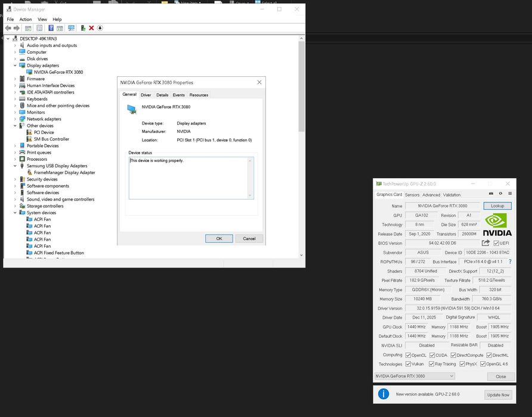The height and width of the screenshot is (417, 532).
Task: Expand the Firmware node
Action: pos(15,79)
